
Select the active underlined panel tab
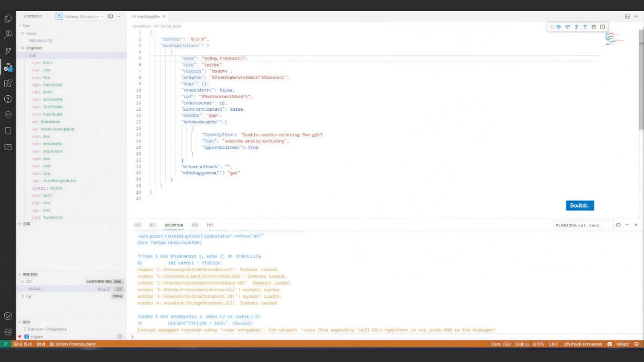point(174,225)
